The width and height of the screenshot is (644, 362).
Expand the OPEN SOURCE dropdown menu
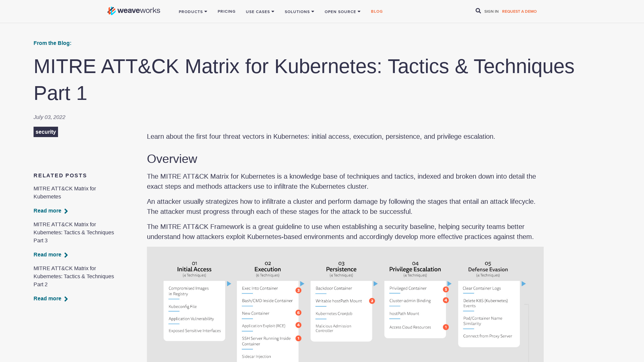pyautogui.click(x=342, y=11)
